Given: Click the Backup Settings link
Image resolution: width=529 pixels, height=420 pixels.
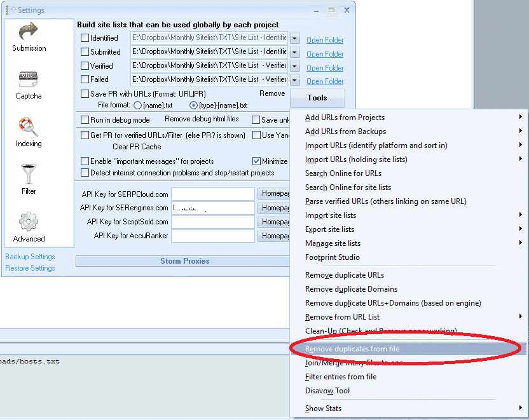Looking at the screenshot, I should click(30, 257).
